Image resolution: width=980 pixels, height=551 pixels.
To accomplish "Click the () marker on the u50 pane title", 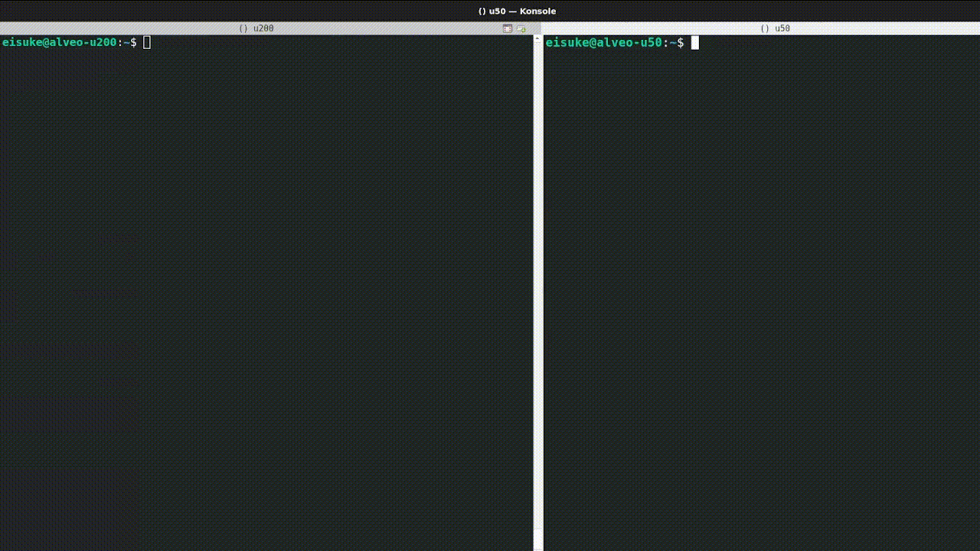I will point(763,28).
